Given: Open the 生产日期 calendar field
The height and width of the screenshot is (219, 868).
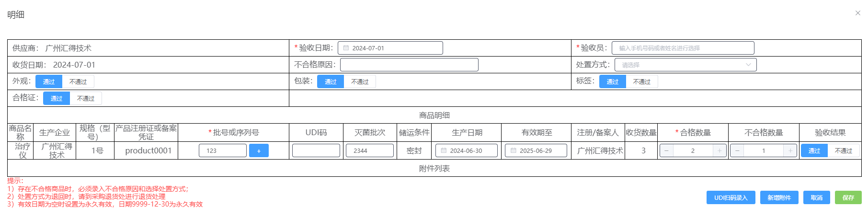Looking at the screenshot, I should click(x=466, y=150).
